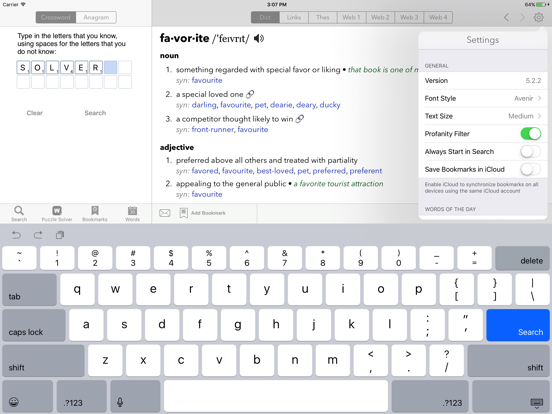Go forward with the right arrow

pyautogui.click(x=522, y=17)
